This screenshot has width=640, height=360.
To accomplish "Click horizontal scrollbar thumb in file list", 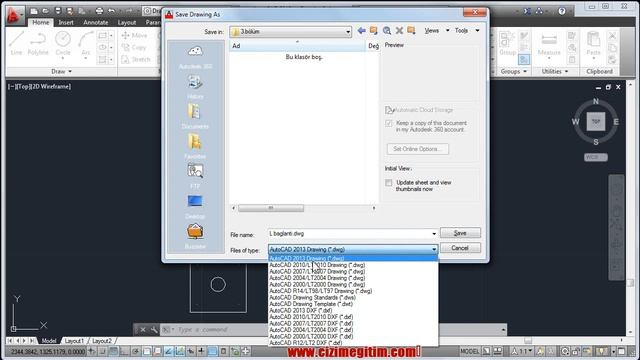I will pyautogui.click(x=271, y=208).
